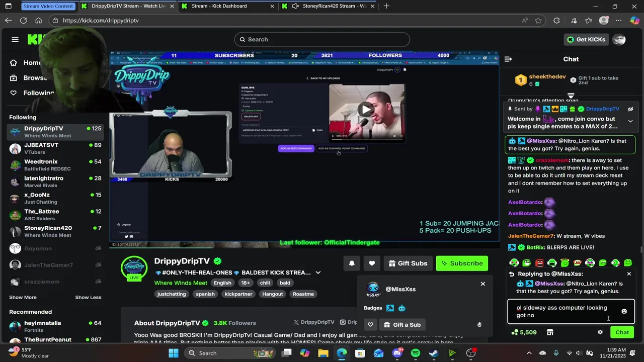644x362 pixels.
Task: Cancel reply to MissXss
Action: (x=629, y=274)
